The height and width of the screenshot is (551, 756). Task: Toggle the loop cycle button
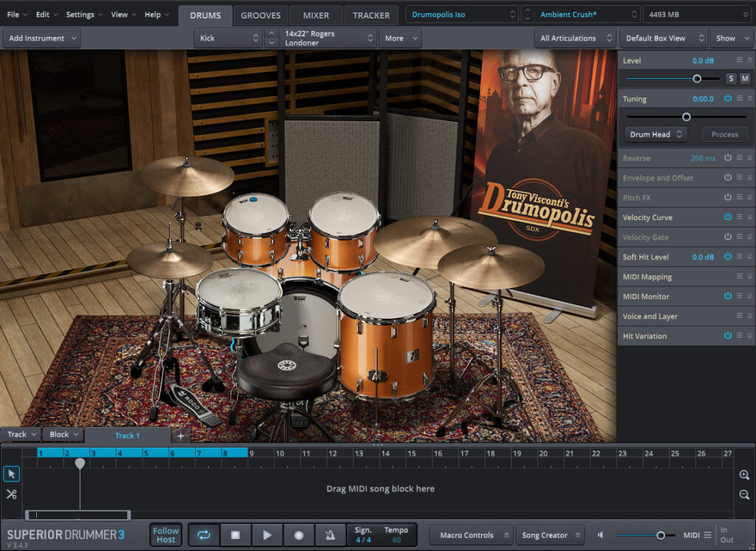(203, 535)
